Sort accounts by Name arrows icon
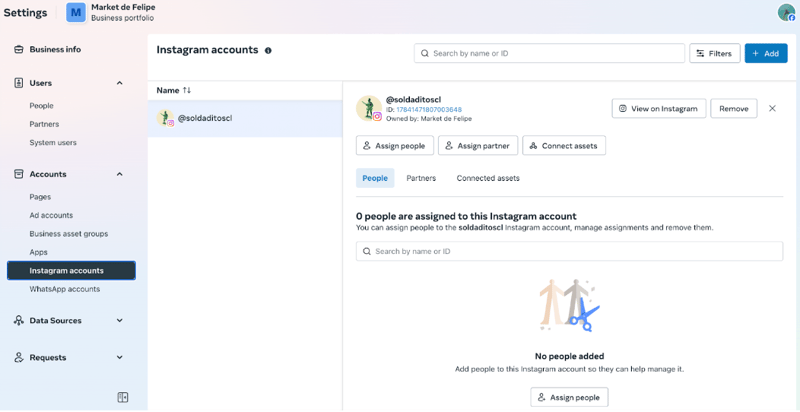 coord(187,90)
